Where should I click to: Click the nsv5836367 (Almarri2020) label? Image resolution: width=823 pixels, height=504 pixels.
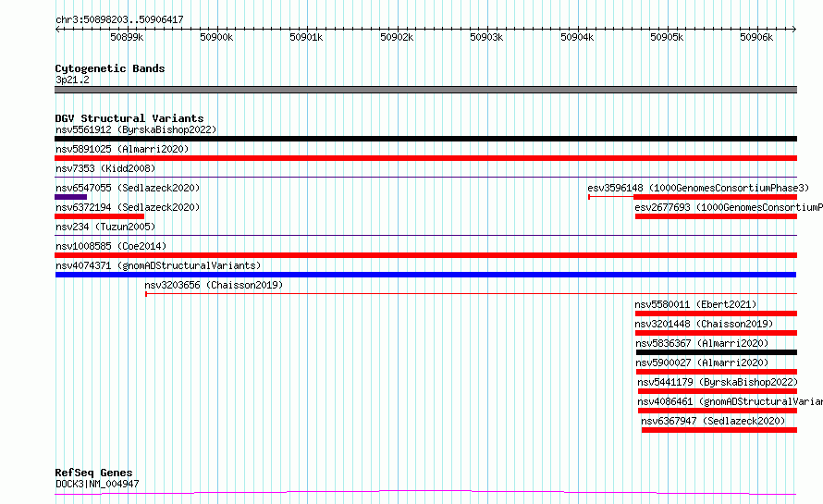click(x=702, y=343)
